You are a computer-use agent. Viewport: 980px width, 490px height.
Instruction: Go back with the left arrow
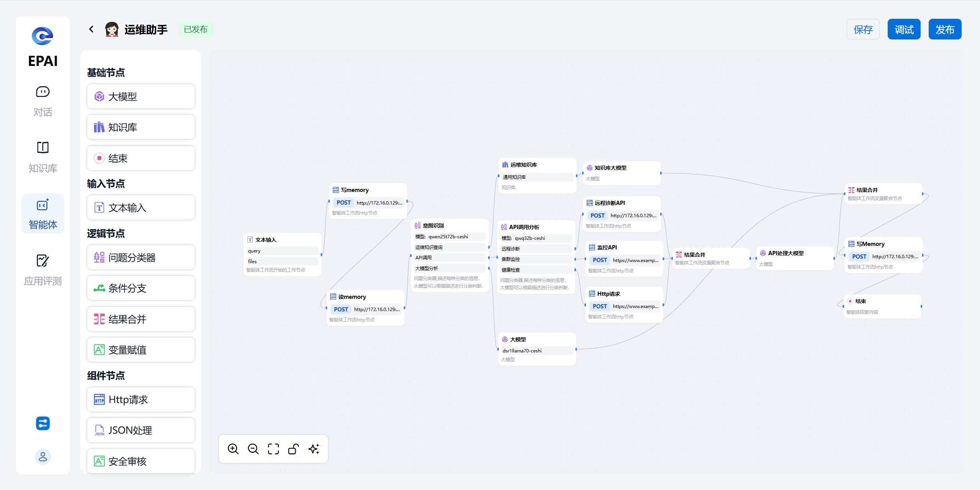click(x=91, y=29)
